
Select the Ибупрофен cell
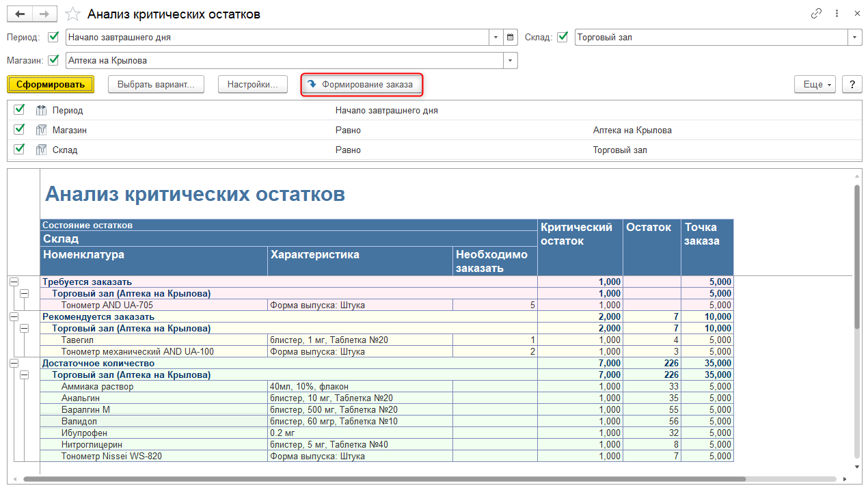(x=154, y=433)
